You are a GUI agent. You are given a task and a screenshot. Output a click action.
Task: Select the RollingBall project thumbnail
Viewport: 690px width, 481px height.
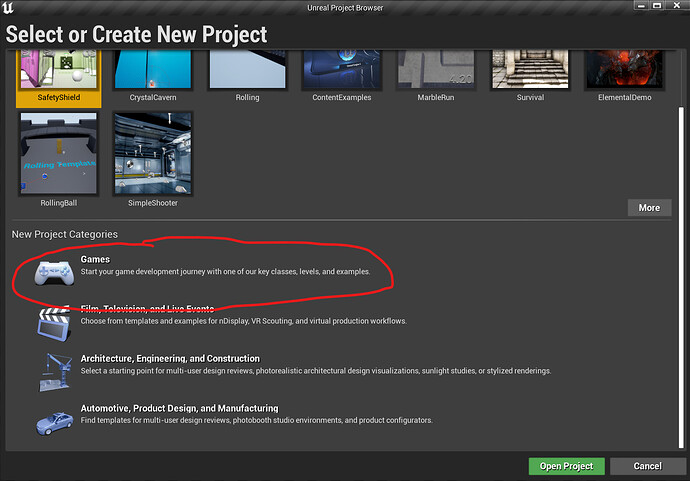[59, 153]
